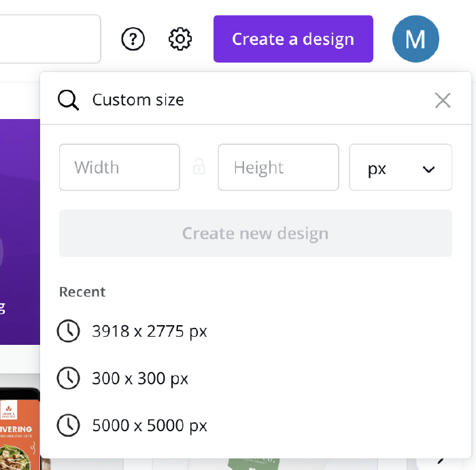This screenshot has width=476, height=470.
Task: Focus the Height input field
Action: 278,167
